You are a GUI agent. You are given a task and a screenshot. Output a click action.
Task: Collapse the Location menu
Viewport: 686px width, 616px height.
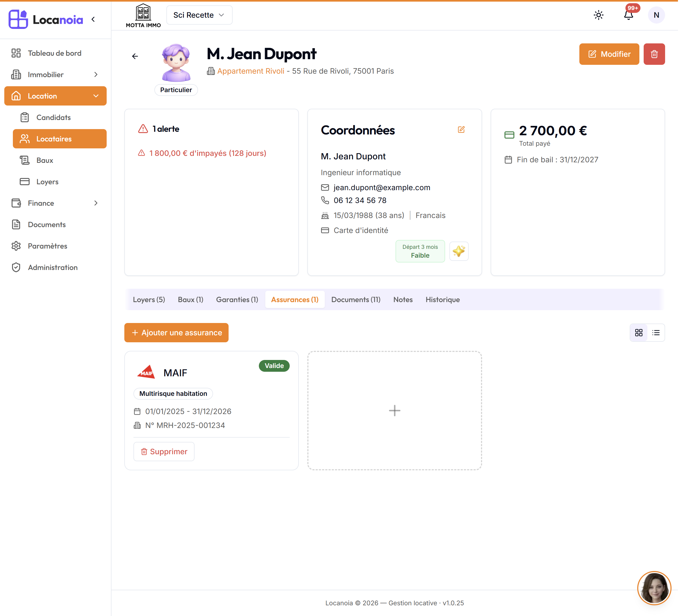[55, 96]
